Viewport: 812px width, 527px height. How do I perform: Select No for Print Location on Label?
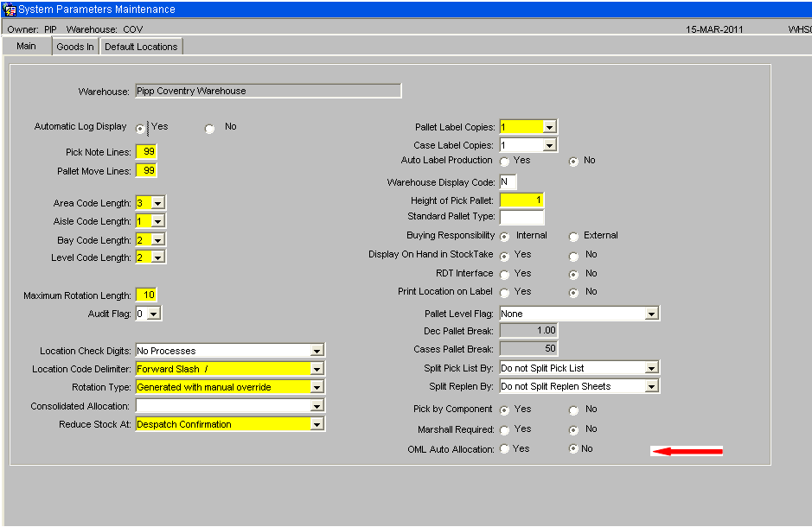[573, 293]
